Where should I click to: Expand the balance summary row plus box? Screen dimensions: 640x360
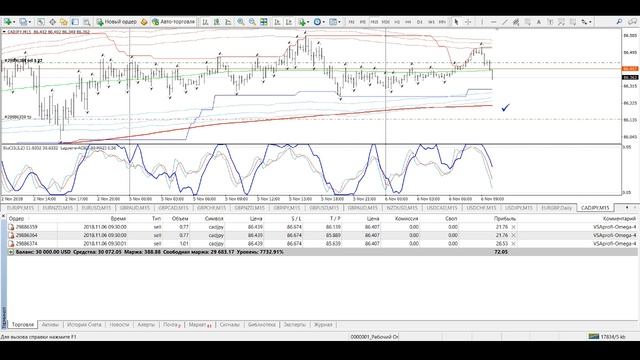point(11,252)
